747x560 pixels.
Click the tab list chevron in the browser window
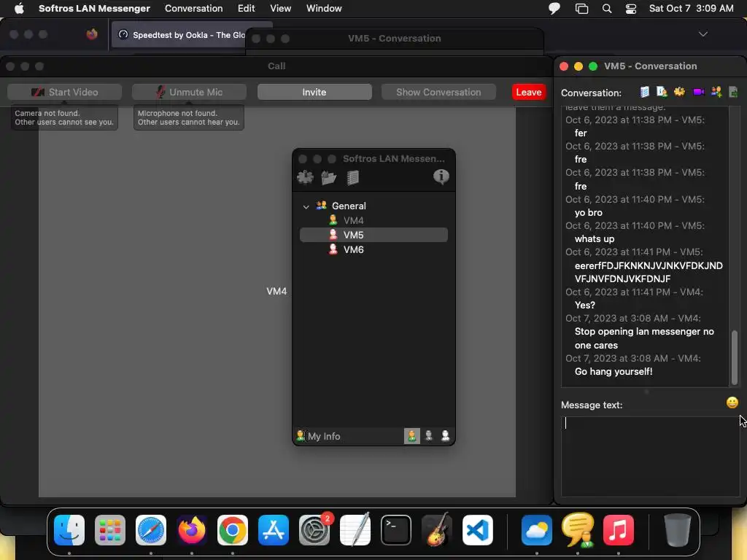click(x=703, y=34)
